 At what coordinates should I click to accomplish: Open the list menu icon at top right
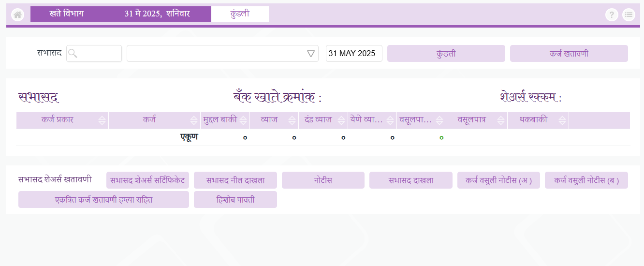coord(628,15)
